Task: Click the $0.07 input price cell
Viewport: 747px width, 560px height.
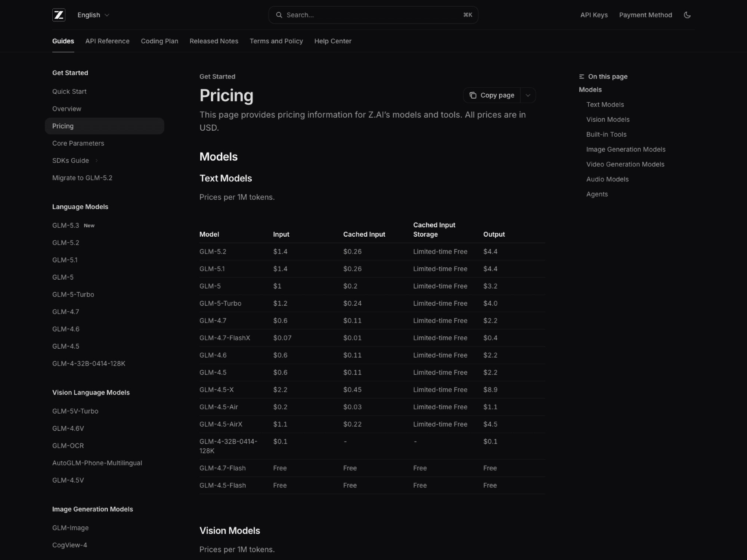Action: click(282, 338)
